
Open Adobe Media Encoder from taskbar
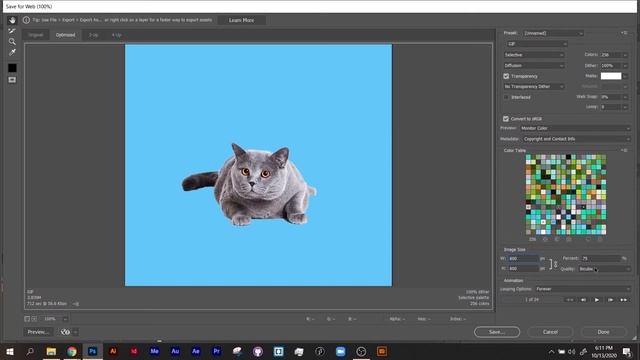pyautogui.click(x=154, y=351)
